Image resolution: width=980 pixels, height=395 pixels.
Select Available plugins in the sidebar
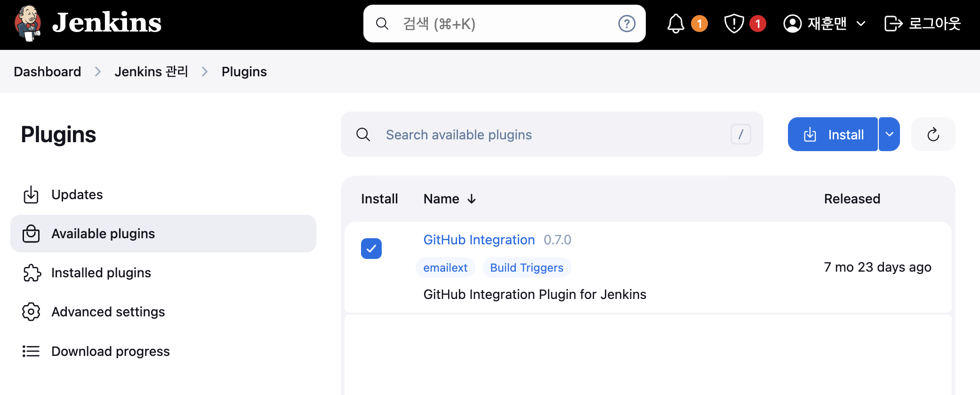point(163,234)
